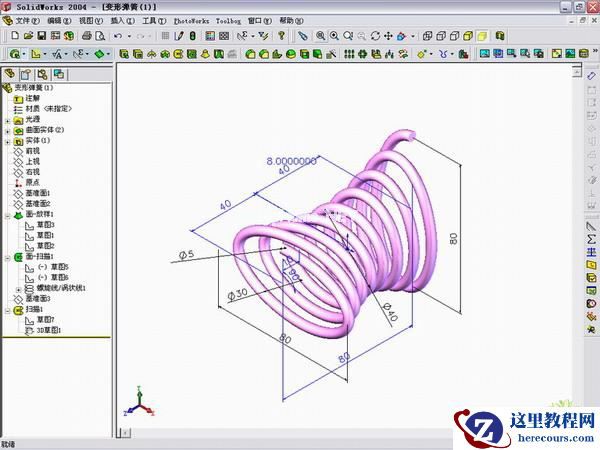This screenshot has height=450, width=600.
Task: Open the Reference Geometry dropdown arrow
Action: pyautogui.click(x=431, y=54)
